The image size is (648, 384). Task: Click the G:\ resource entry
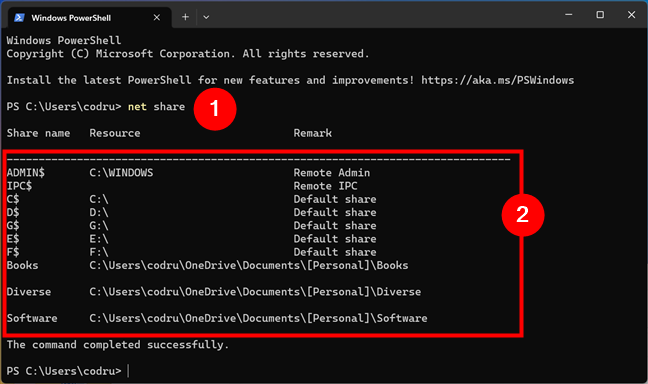click(99, 226)
